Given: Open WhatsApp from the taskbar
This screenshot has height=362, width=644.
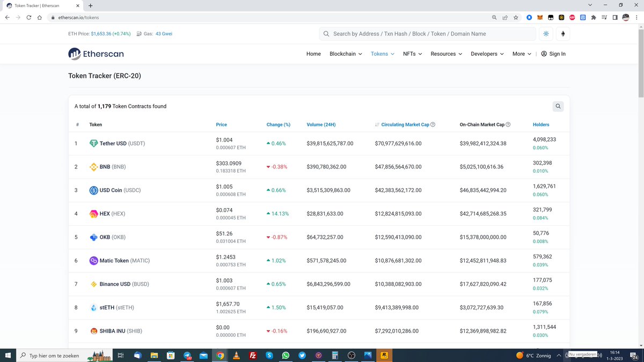Looking at the screenshot, I should click(286, 355).
